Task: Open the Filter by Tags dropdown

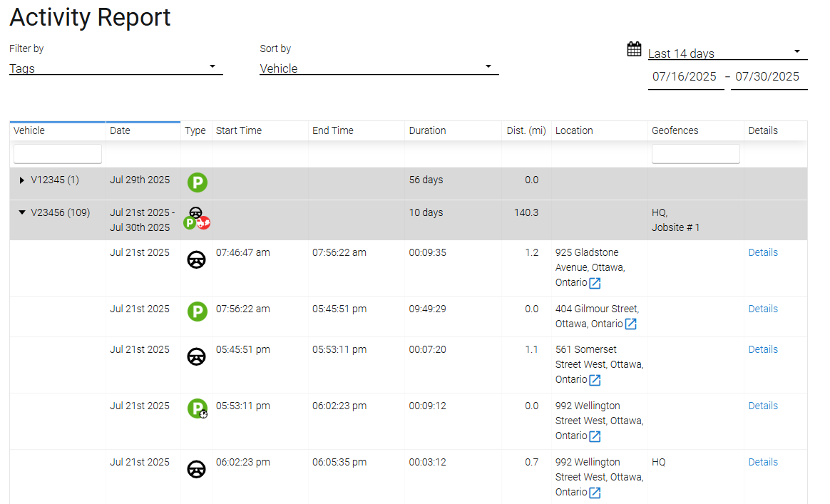Action: [x=116, y=68]
